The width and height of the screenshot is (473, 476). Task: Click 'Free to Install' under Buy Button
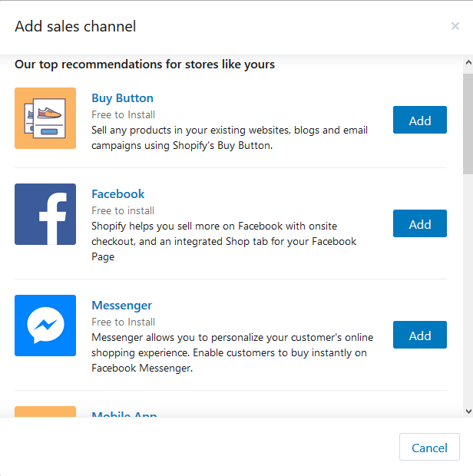click(124, 114)
